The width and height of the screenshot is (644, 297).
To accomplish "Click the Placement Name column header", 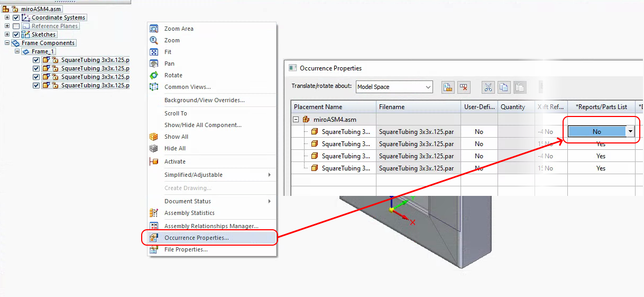I will pos(334,107).
